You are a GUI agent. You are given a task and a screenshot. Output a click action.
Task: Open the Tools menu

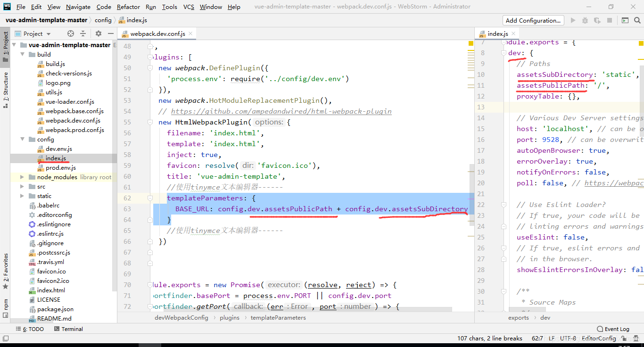170,7
